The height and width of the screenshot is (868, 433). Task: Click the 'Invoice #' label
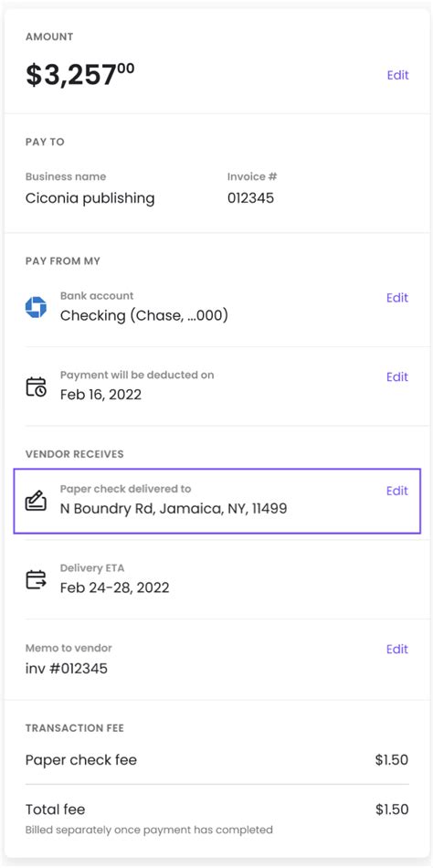point(252,176)
